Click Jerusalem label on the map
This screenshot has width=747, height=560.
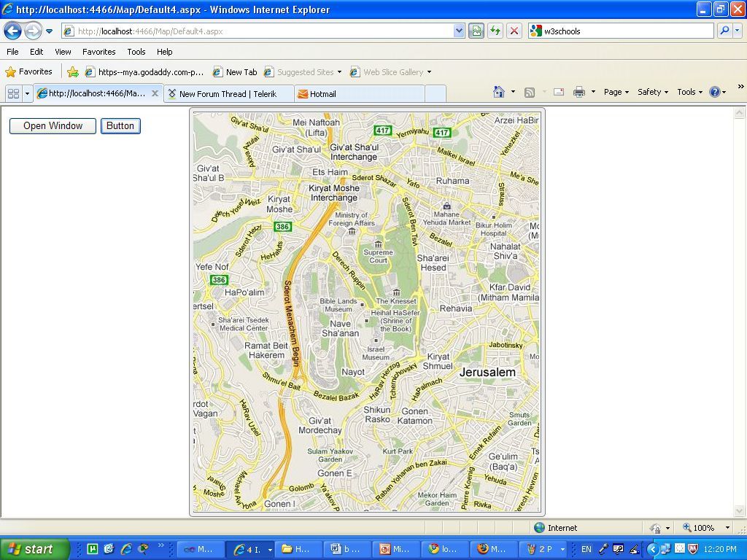[x=487, y=373]
